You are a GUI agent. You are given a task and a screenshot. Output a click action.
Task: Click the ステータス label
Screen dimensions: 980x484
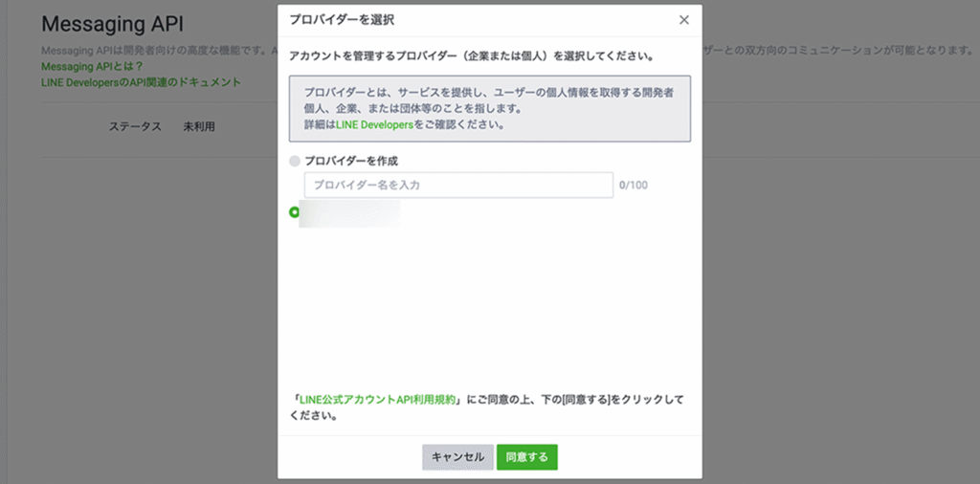[135, 127]
